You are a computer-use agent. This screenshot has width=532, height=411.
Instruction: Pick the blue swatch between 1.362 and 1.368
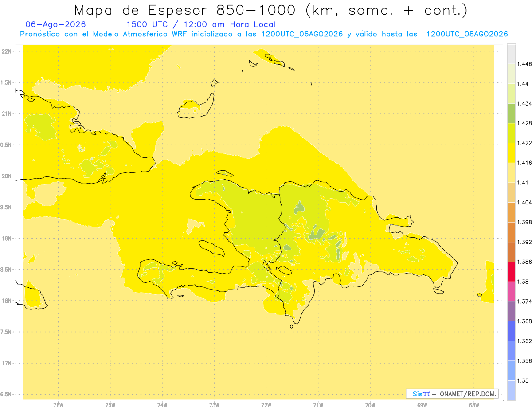pos(511,331)
